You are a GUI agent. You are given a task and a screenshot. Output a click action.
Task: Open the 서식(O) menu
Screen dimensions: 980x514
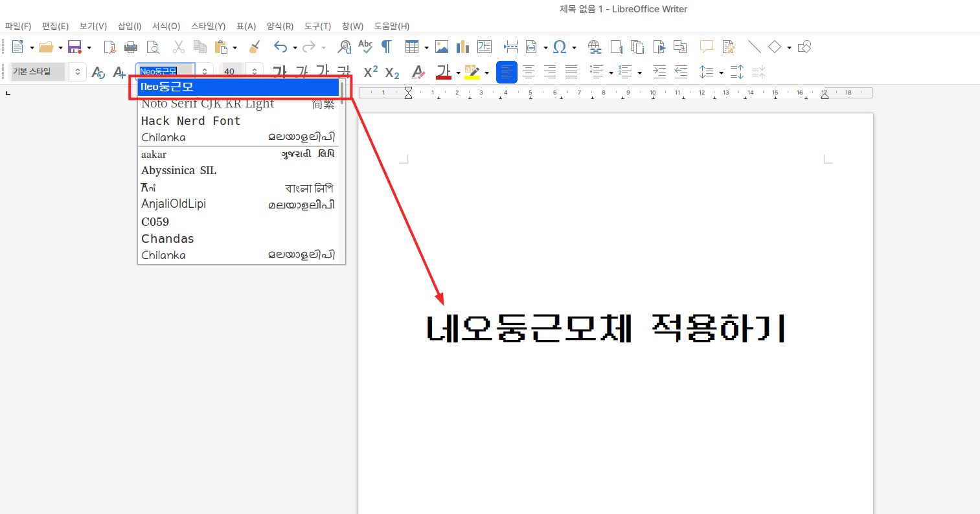tap(166, 26)
